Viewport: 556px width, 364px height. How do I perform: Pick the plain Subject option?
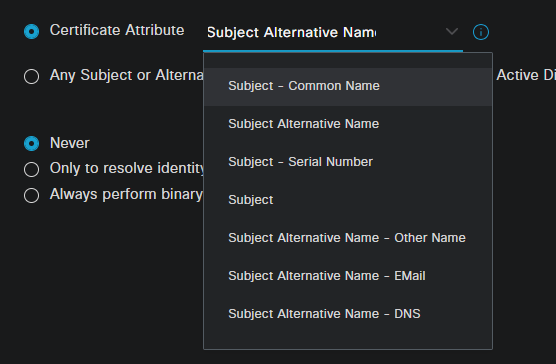point(348,200)
